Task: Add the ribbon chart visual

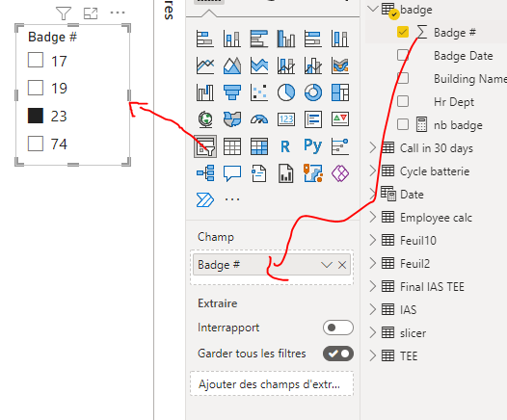Action: point(340,66)
